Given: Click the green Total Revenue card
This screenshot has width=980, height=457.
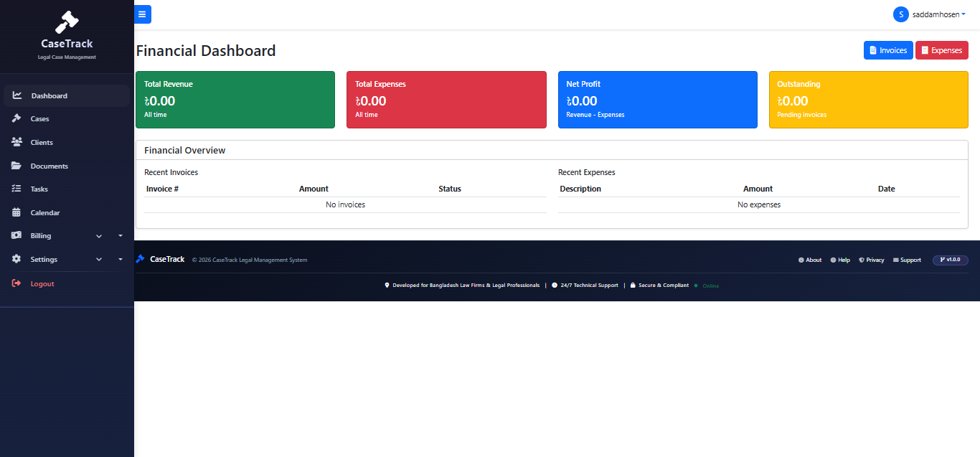Looking at the screenshot, I should click(235, 100).
